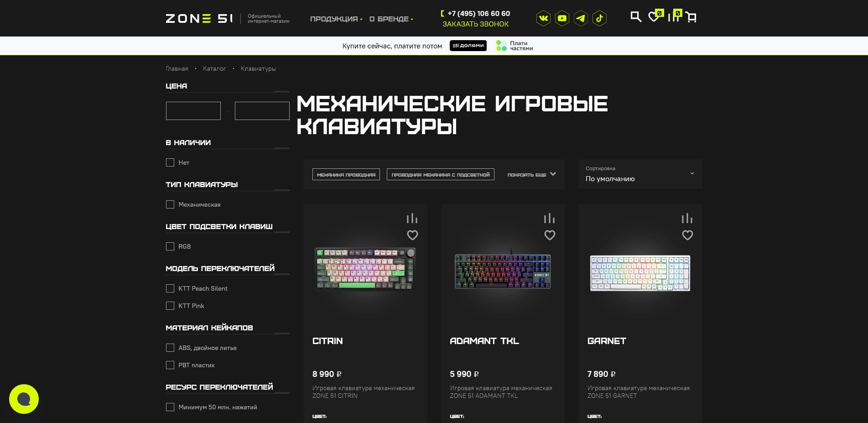
Task: Expand Показать еще tags list
Action: tap(531, 174)
